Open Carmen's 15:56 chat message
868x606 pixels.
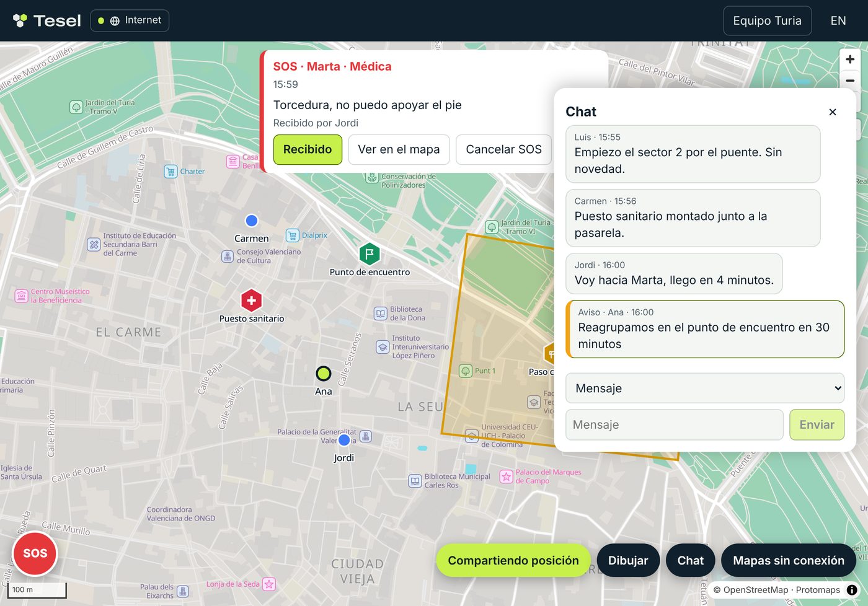tap(693, 218)
